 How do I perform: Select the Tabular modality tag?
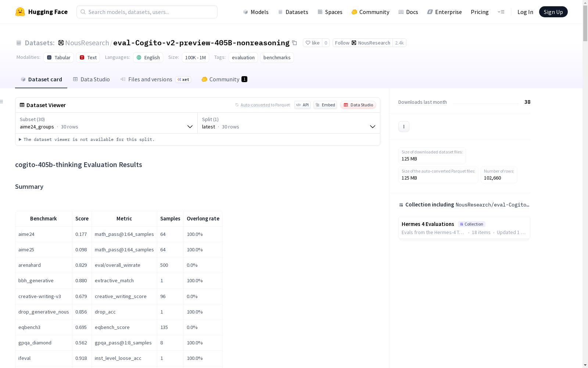(59, 57)
